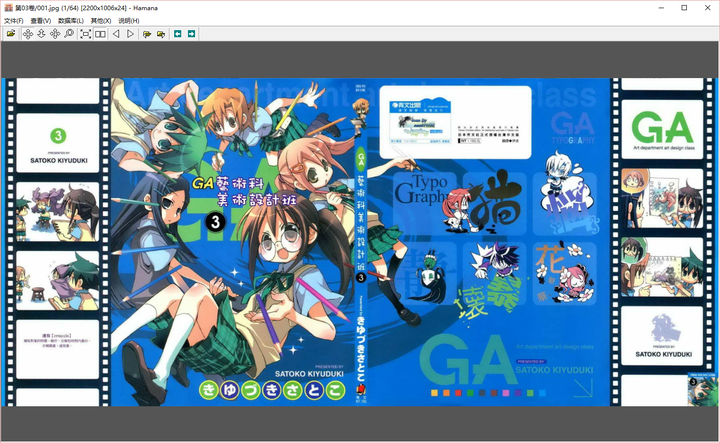Open previous folder with folder-arrow icon
The width and height of the screenshot is (720, 443).
click(x=147, y=34)
